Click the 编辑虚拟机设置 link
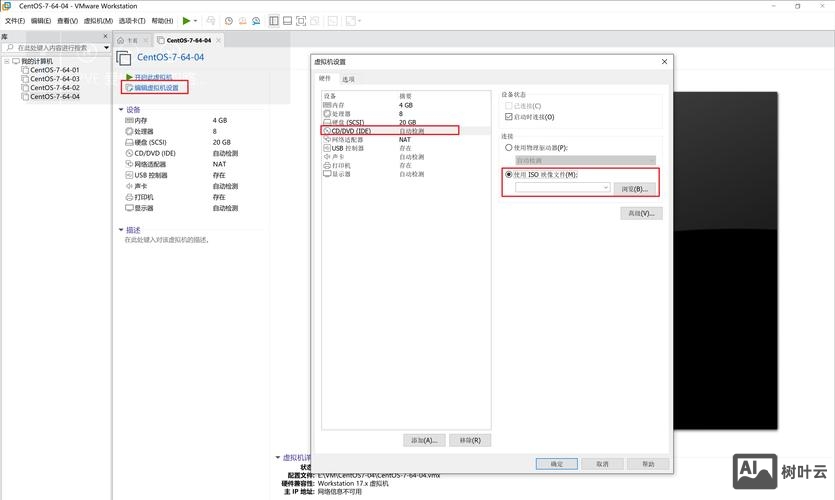This screenshot has height=500, width=835. (x=156, y=88)
